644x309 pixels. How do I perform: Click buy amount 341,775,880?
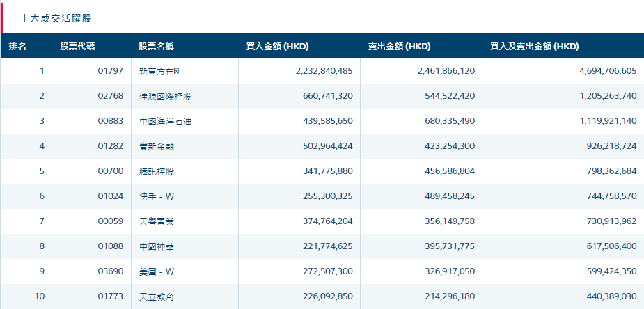click(328, 171)
